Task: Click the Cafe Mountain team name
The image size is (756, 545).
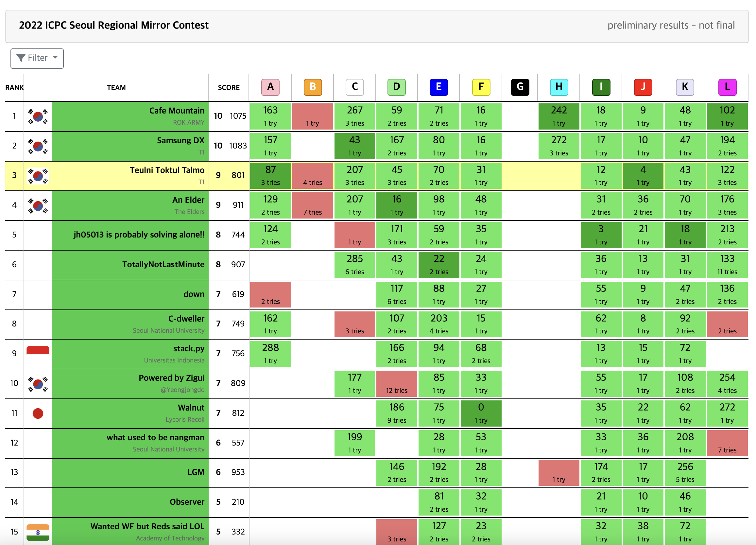Action: tap(176, 111)
